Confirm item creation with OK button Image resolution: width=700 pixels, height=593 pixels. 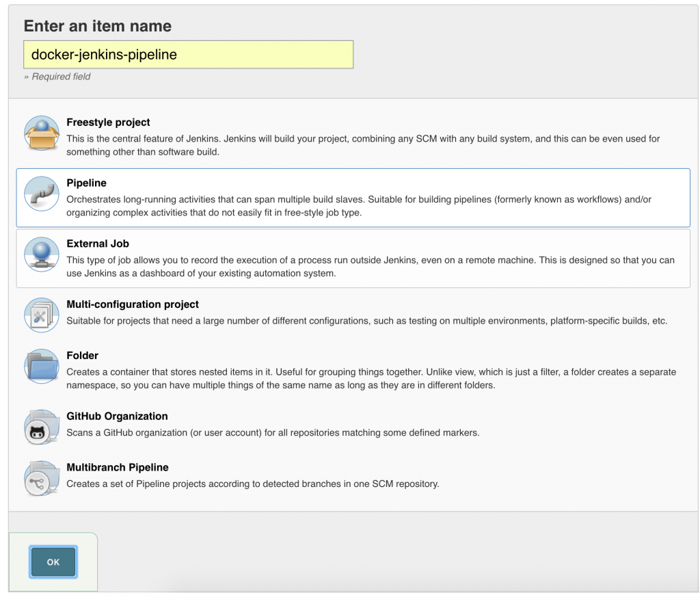[x=53, y=562]
